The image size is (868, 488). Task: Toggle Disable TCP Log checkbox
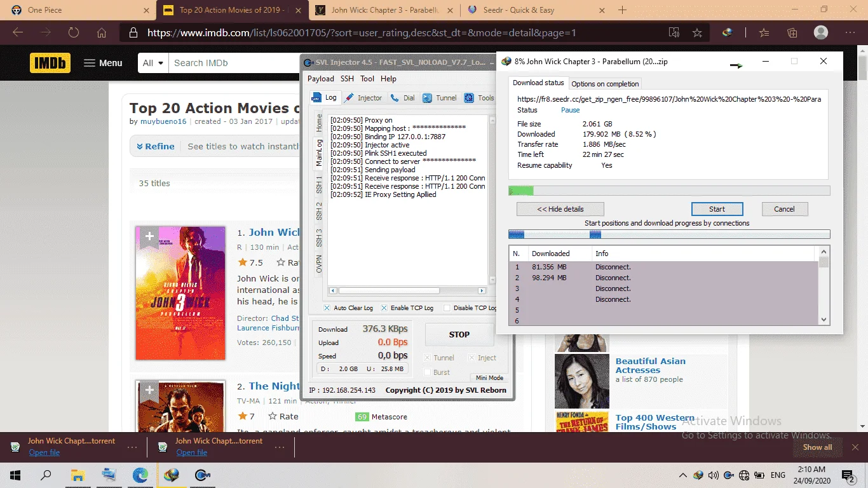[447, 308]
